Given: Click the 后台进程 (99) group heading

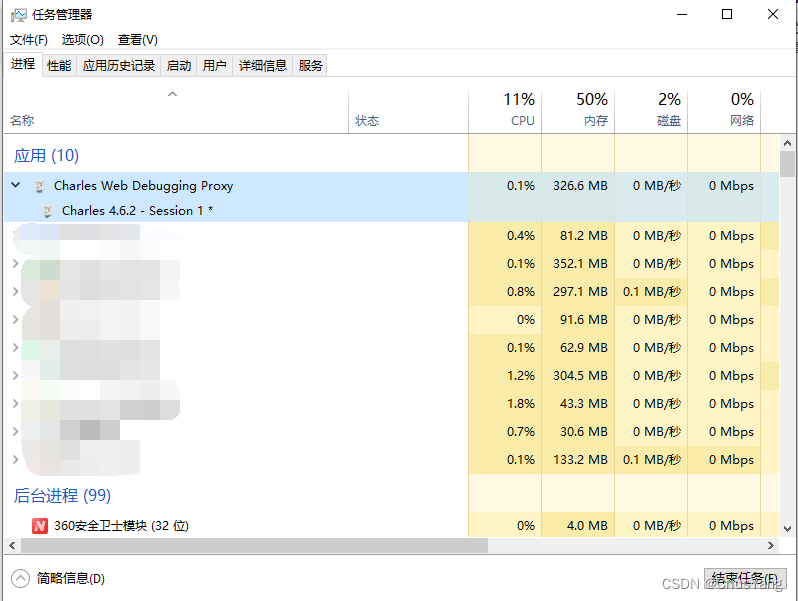Looking at the screenshot, I should [62, 495].
